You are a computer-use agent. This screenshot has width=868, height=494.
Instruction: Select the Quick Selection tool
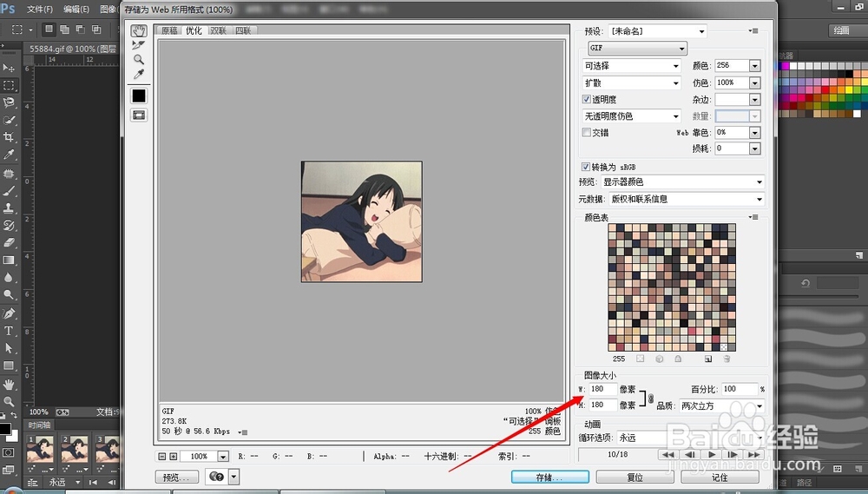click(9, 120)
